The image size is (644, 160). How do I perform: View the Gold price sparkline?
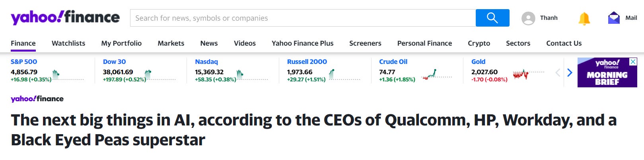(x=527, y=74)
